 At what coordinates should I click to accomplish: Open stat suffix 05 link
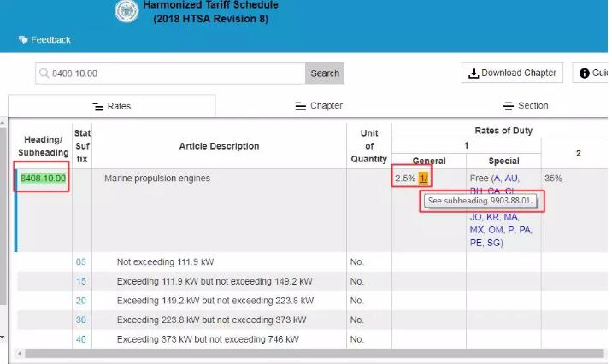click(x=80, y=261)
